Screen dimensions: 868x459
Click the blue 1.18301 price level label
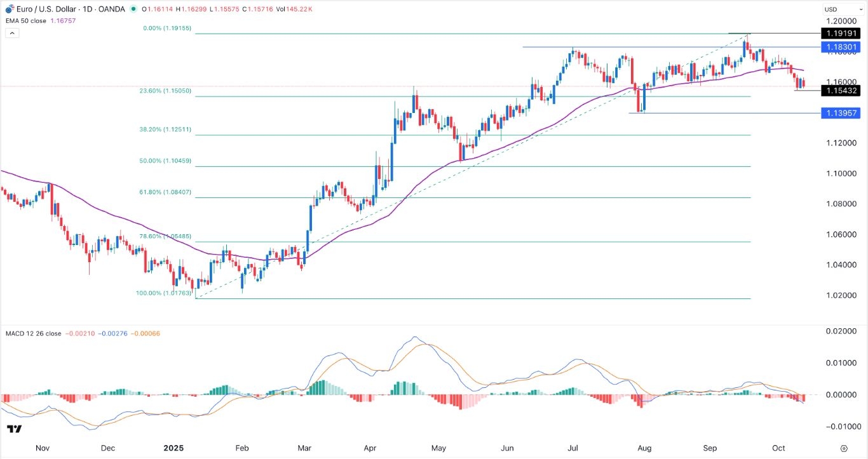[x=841, y=47]
